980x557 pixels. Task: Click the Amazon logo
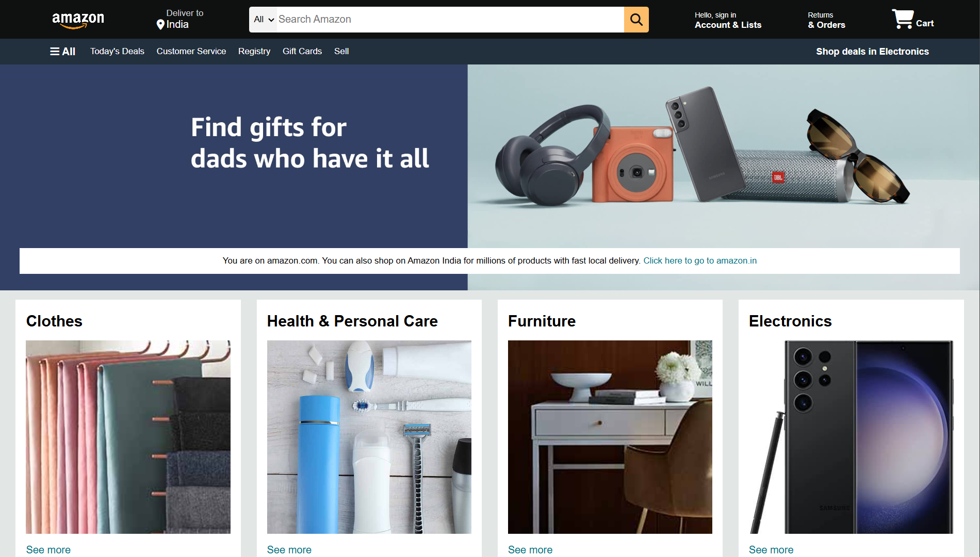click(x=78, y=20)
